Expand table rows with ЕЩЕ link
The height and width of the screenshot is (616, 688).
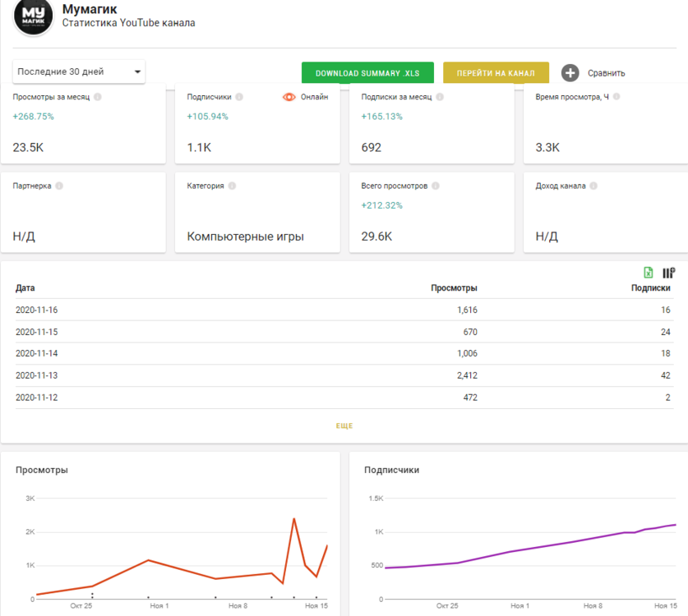click(344, 426)
